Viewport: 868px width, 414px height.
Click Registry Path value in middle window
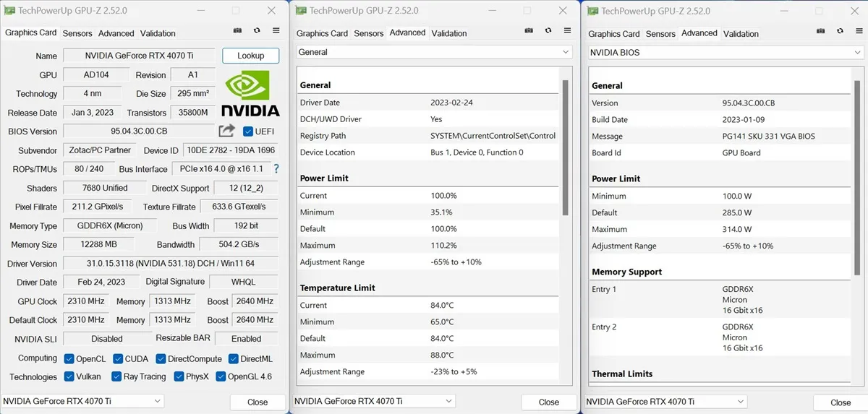tap(493, 136)
